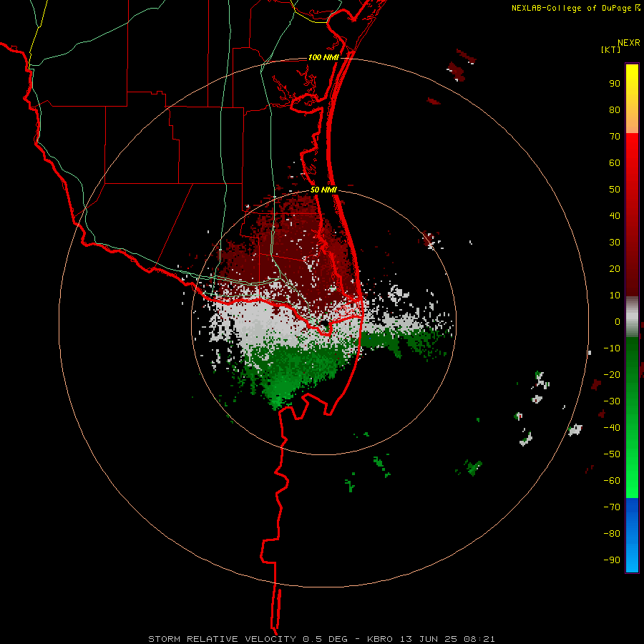Click the 50 value on velocity scale
Viewport: 644px width, 644px height.
point(615,190)
